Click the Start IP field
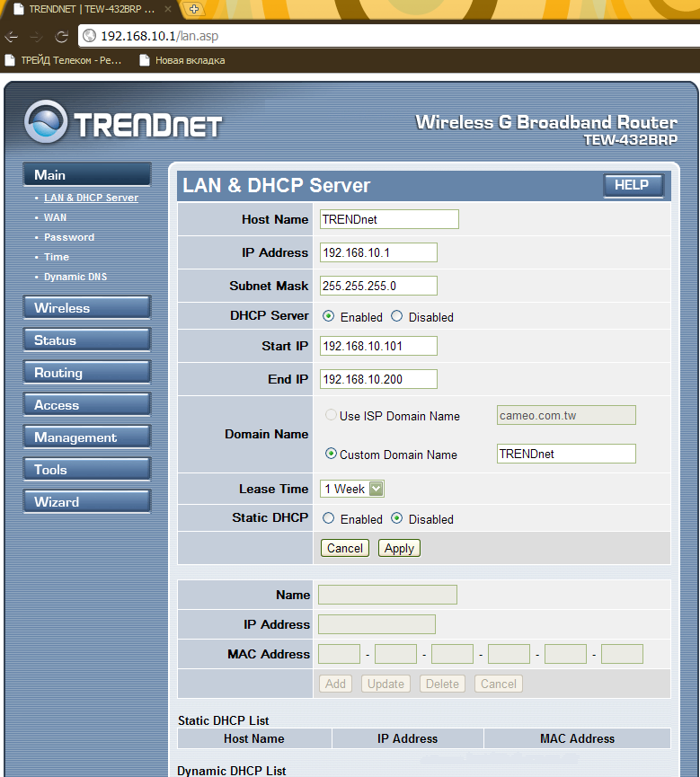 click(378, 346)
